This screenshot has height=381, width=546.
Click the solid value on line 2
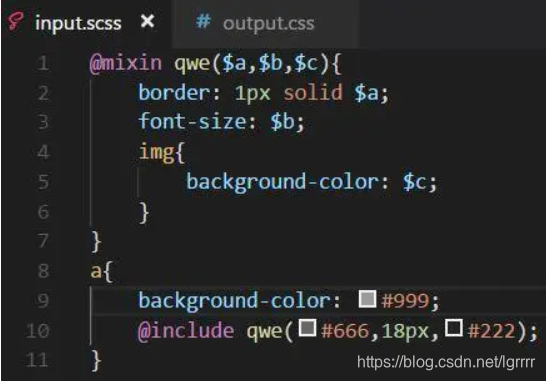coord(313,93)
